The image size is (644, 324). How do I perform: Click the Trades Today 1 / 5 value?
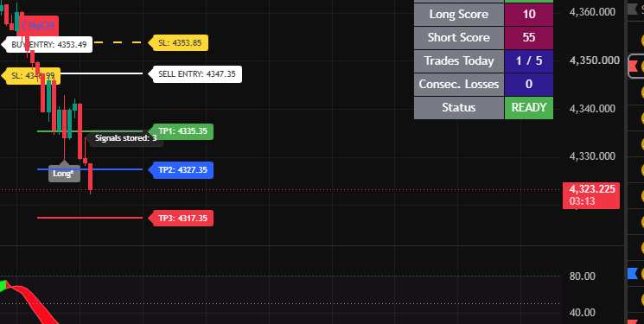click(528, 61)
